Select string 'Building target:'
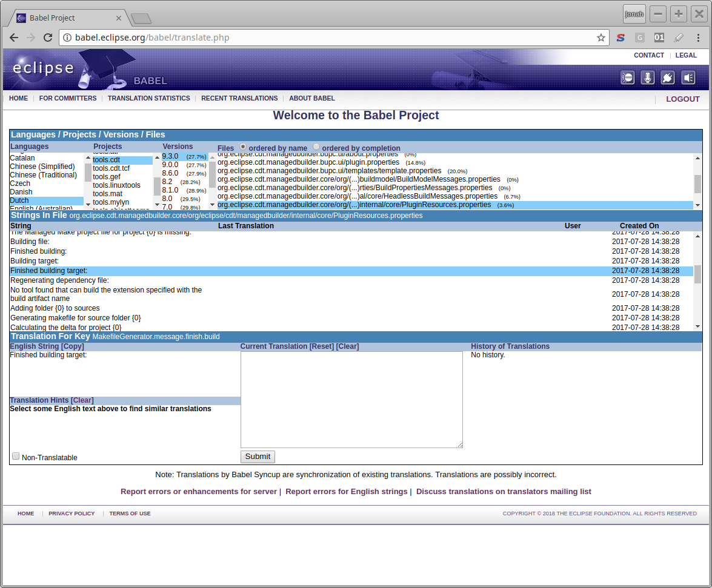The height and width of the screenshot is (588, 712). (351, 262)
